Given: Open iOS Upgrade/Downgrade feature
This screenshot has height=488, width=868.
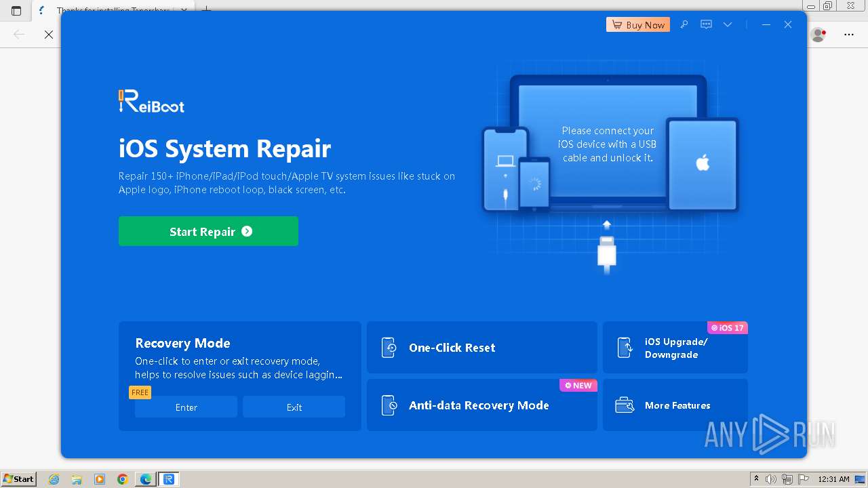Looking at the screenshot, I should tap(675, 347).
